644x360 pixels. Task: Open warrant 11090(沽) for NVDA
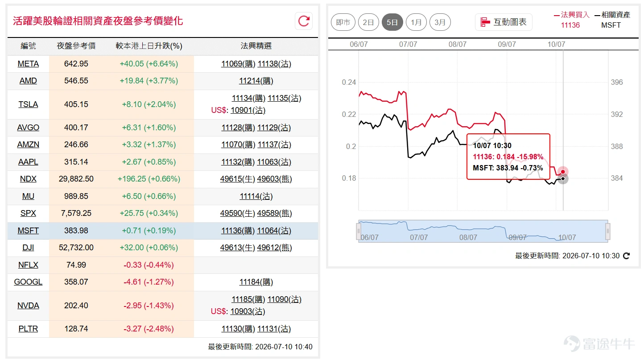pyautogui.click(x=285, y=299)
